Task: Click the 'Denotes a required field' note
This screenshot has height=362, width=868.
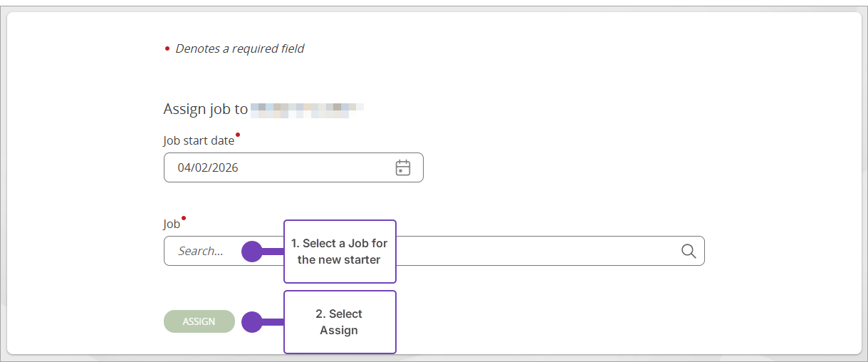Action: (x=240, y=48)
